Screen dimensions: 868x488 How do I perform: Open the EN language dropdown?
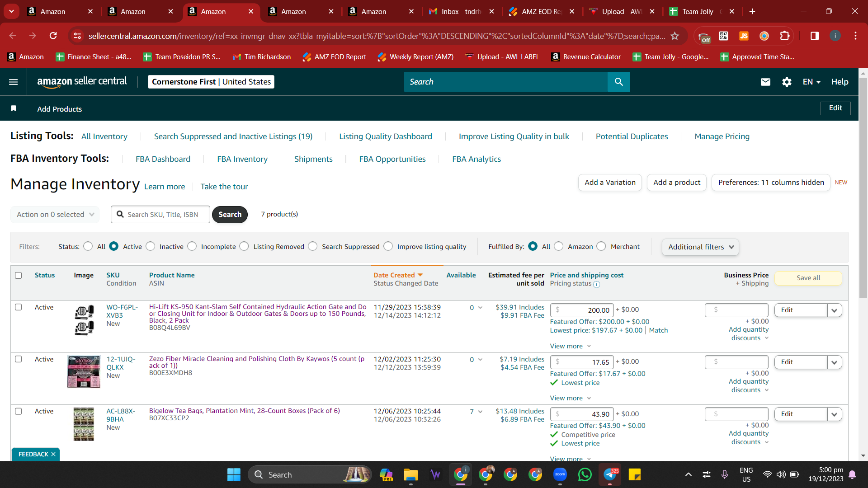(811, 82)
